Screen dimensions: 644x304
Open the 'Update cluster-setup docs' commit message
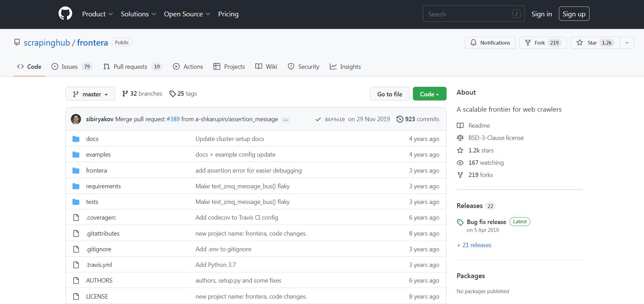230,139
